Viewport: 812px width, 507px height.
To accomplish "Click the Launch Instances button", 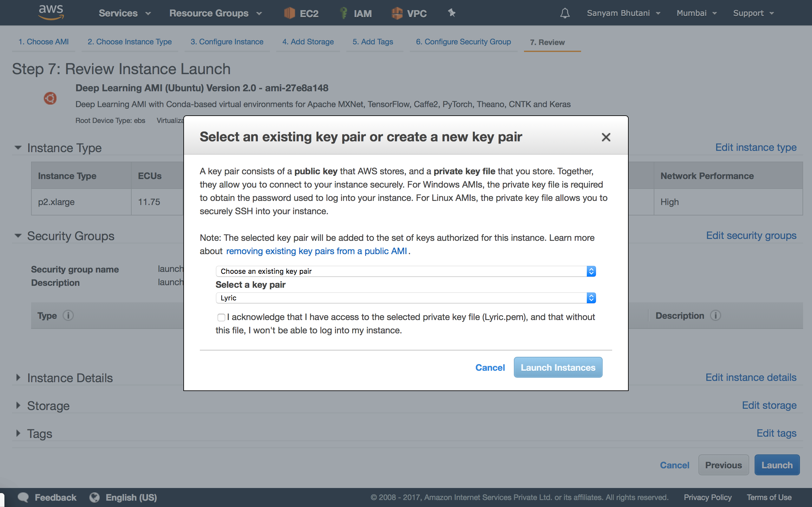I will tap(558, 368).
